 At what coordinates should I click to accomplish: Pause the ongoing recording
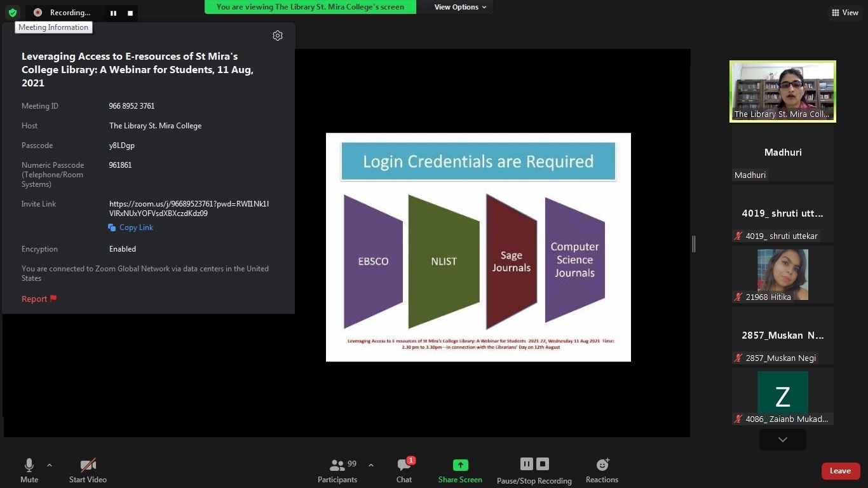pyautogui.click(x=527, y=464)
